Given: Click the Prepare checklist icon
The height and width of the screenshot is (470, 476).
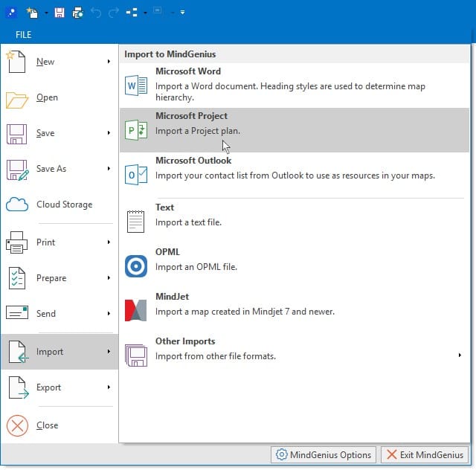Looking at the screenshot, I should pos(16,278).
